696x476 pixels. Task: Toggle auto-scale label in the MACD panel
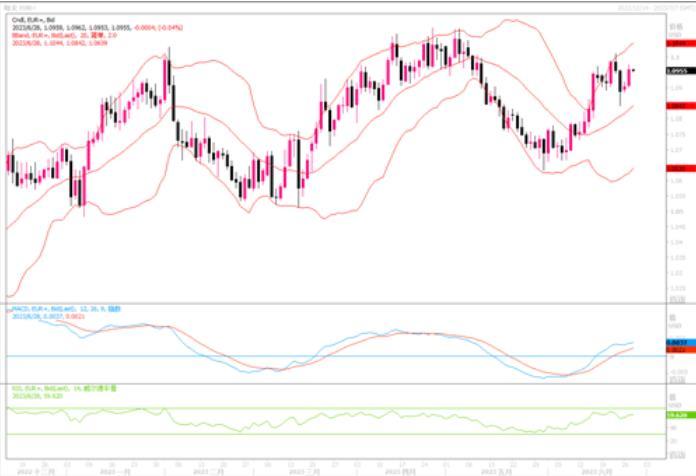tap(677, 377)
